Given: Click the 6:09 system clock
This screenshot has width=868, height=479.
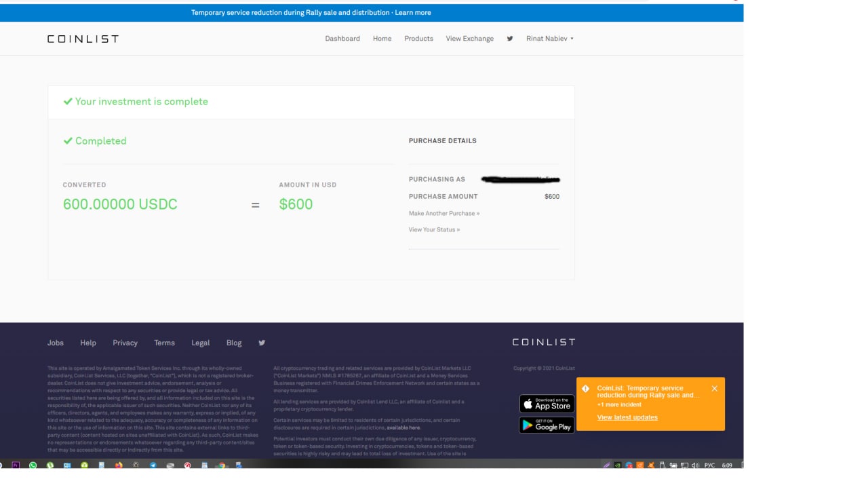Looking at the screenshot, I should click(x=727, y=465).
